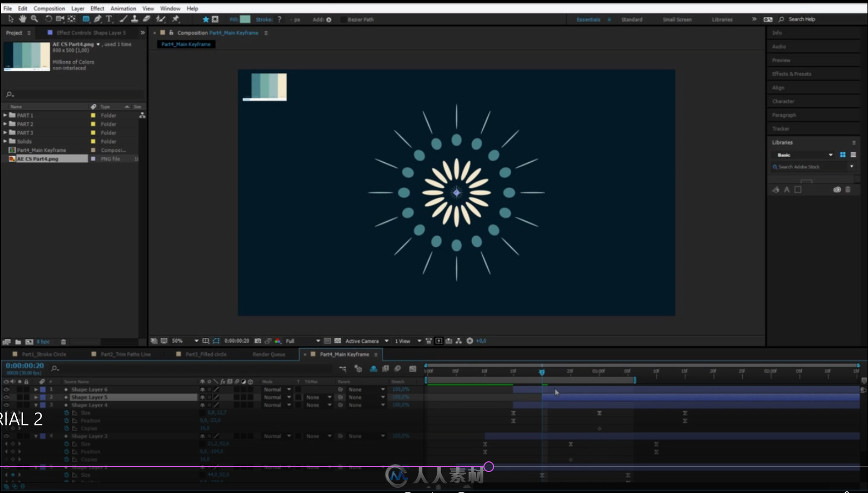Select the Rotation tool

coord(48,19)
